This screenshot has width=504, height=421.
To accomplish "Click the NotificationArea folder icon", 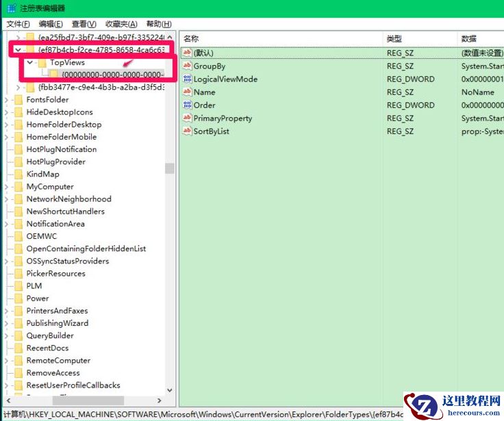I will click(18, 224).
